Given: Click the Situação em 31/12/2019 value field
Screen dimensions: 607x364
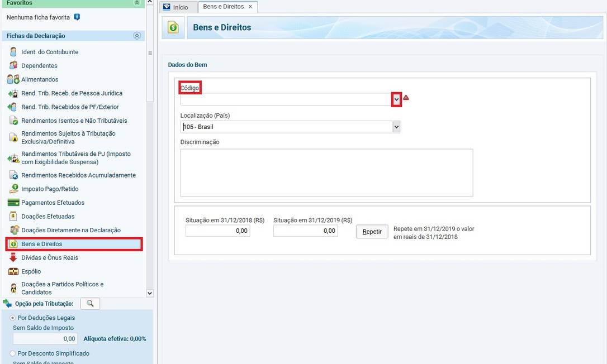Looking at the screenshot, I should (x=305, y=231).
